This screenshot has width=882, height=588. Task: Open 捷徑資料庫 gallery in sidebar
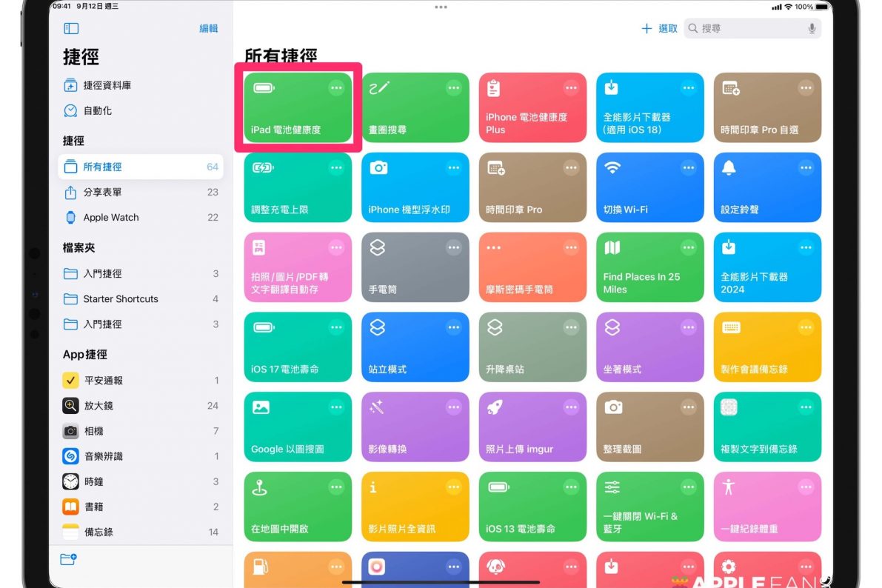coord(107,85)
